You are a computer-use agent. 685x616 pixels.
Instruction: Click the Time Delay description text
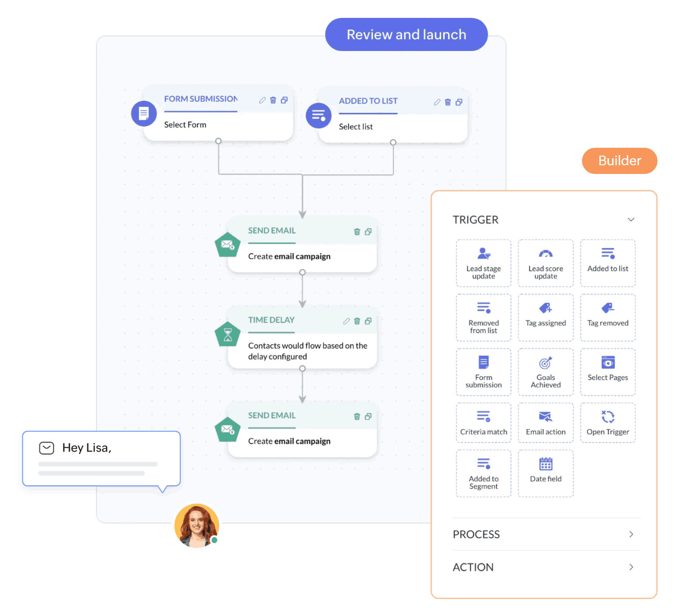[308, 351]
